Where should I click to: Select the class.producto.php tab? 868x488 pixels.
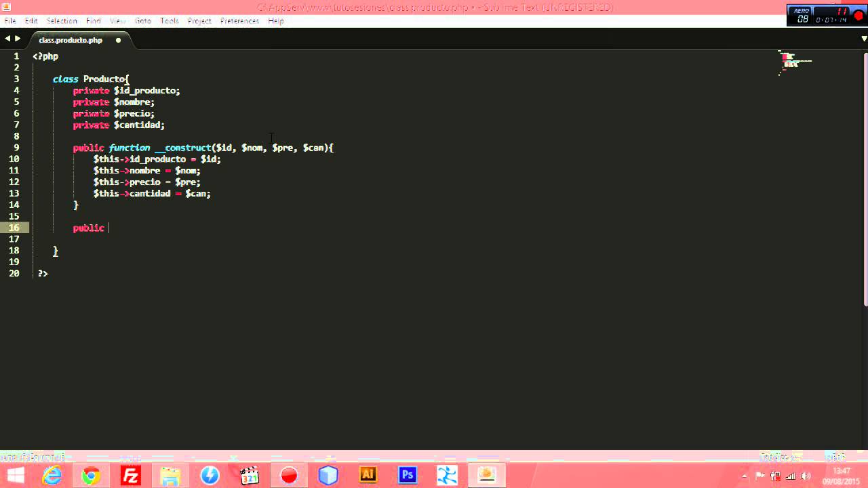click(x=71, y=40)
